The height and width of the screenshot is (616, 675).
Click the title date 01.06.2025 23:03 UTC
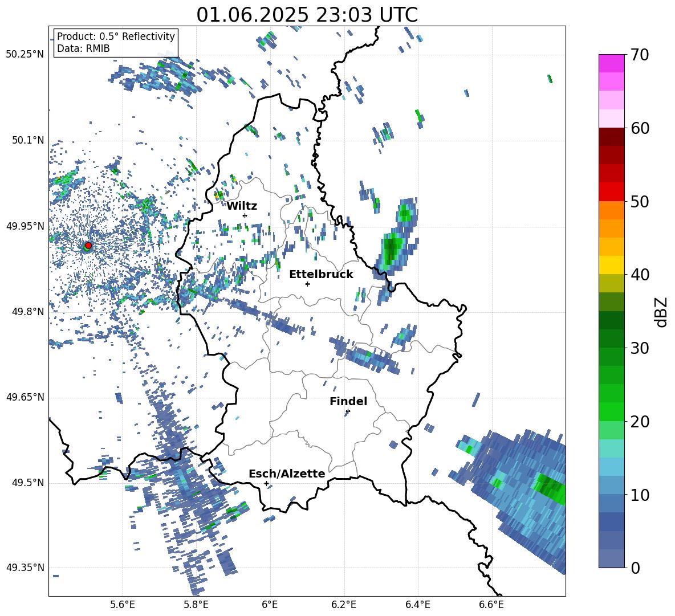pos(307,15)
